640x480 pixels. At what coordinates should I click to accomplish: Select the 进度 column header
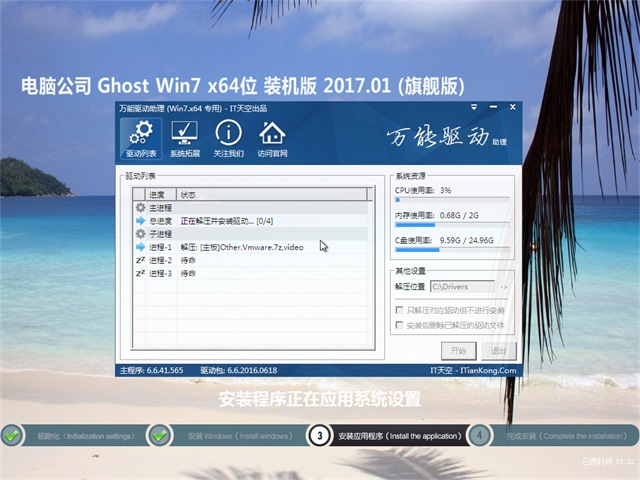(x=161, y=195)
